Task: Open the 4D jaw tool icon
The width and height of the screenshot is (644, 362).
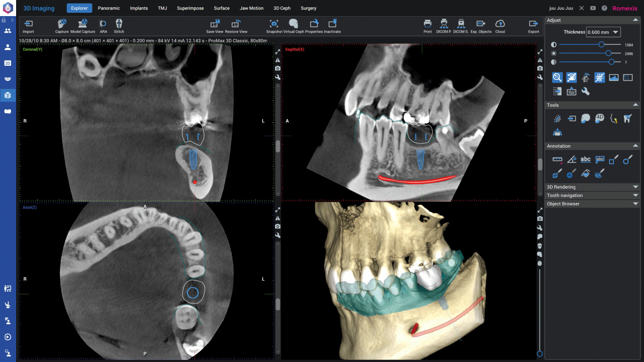Action: tap(599, 118)
